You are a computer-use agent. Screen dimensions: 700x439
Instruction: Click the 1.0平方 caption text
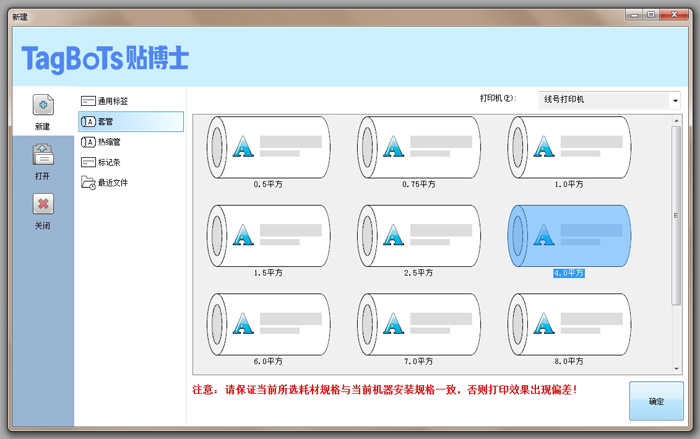(569, 184)
